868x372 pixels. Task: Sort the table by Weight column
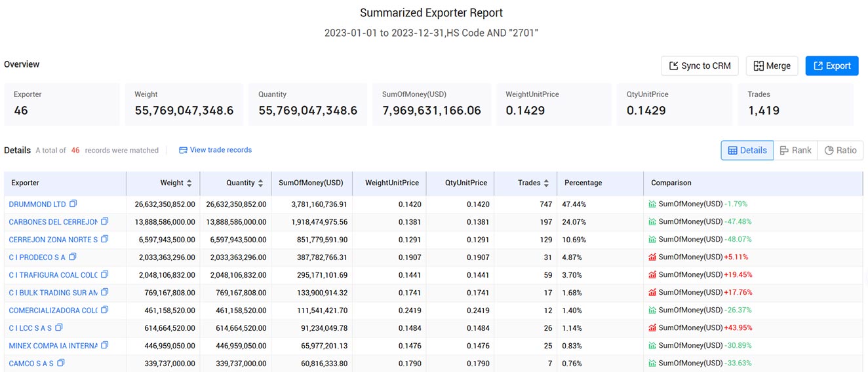tap(189, 183)
